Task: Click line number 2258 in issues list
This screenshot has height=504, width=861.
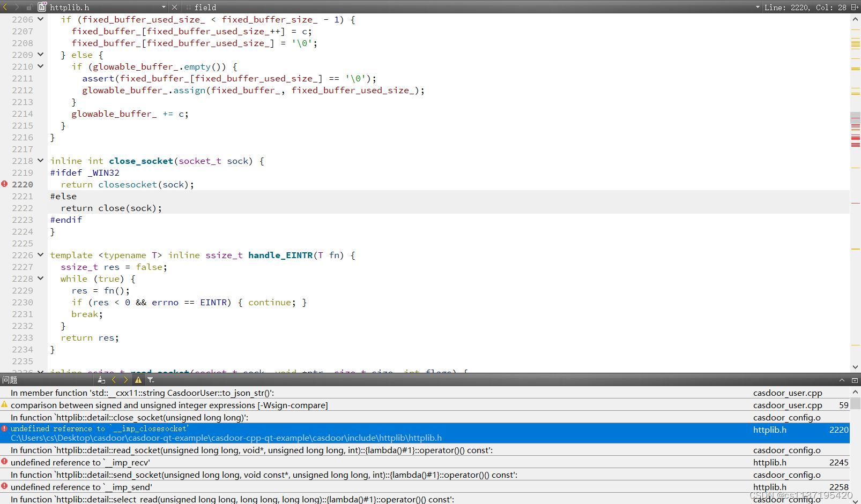Action: 838,487
